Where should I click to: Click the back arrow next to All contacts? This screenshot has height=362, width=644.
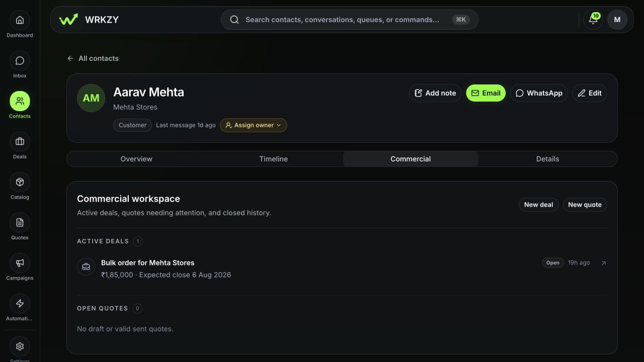70,58
